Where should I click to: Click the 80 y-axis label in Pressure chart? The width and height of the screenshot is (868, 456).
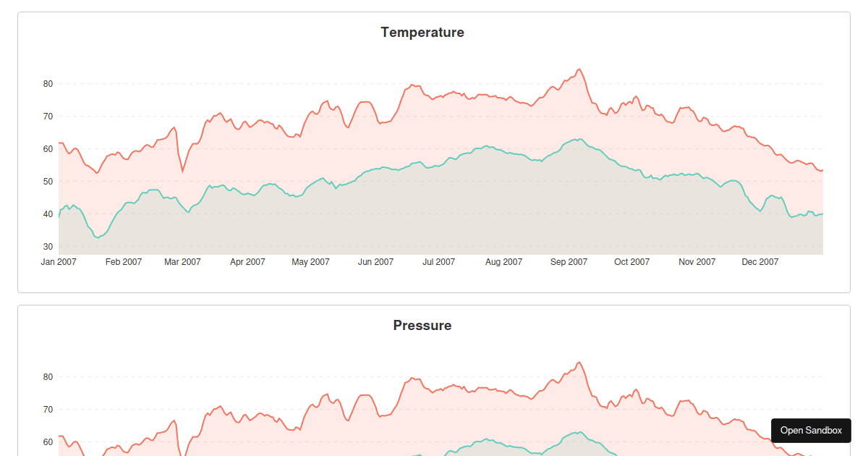click(x=48, y=377)
